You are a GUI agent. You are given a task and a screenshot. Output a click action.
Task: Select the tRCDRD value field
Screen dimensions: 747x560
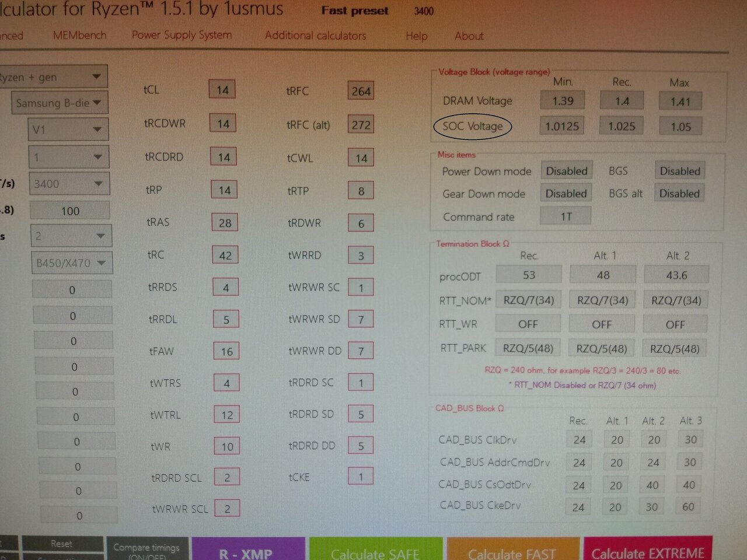click(x=224, y=157)
